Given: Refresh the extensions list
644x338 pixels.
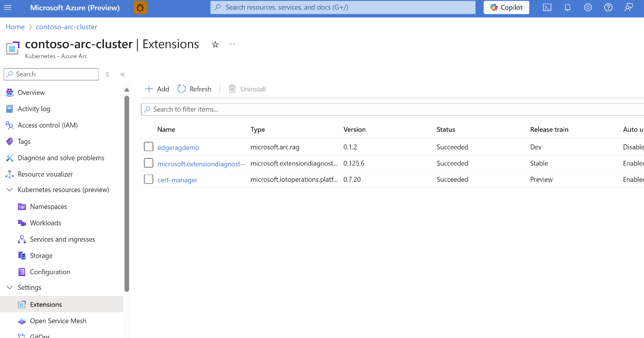Looking at the screenshot, I should 195,89.
